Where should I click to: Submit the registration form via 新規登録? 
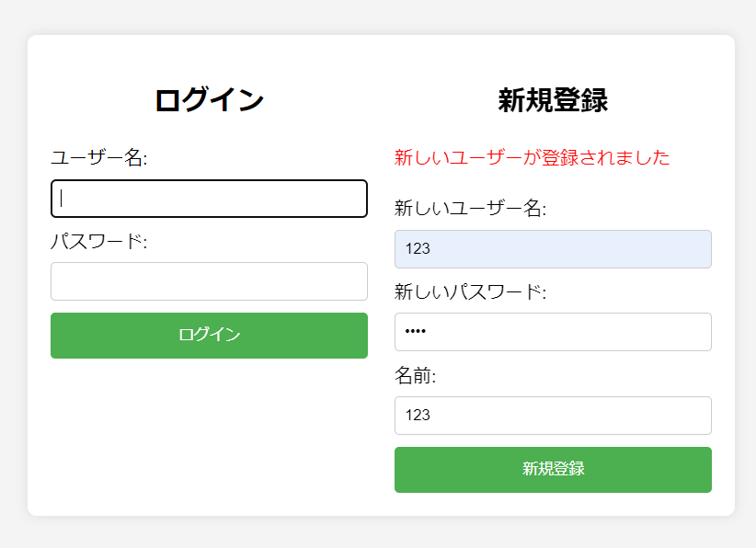(x=553, y=469)
